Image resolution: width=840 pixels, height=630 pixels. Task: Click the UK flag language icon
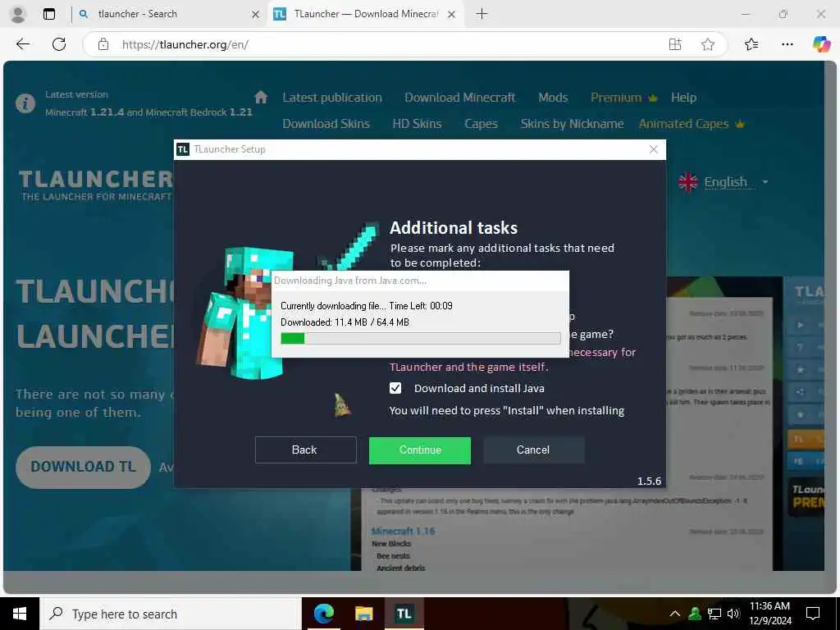point(688,182)
